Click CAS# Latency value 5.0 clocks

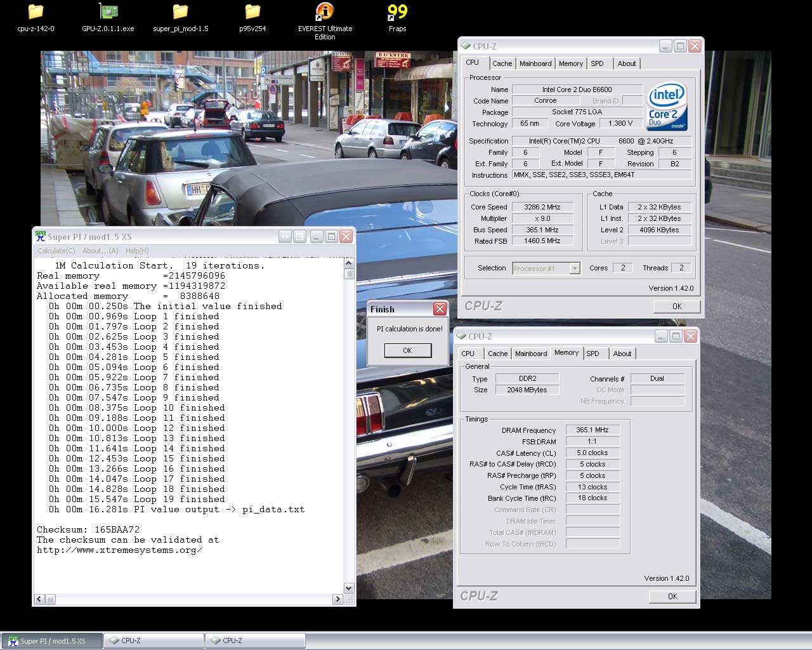click(x=593, y=453)
